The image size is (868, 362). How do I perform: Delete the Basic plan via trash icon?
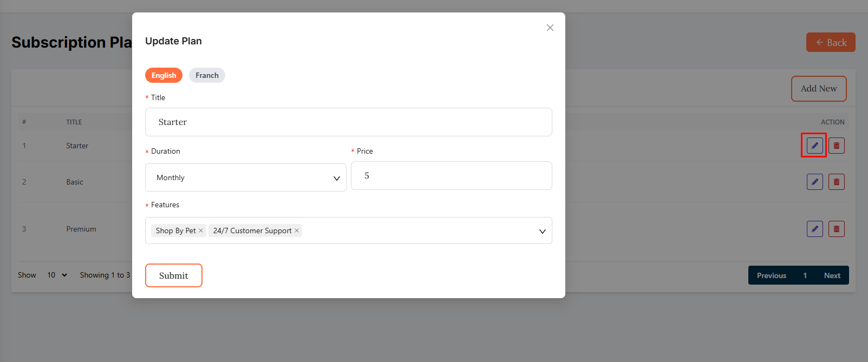[836, 182]
